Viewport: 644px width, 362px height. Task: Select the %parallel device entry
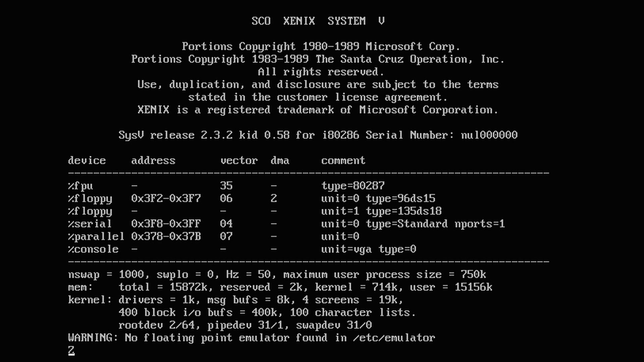[96, 236]
